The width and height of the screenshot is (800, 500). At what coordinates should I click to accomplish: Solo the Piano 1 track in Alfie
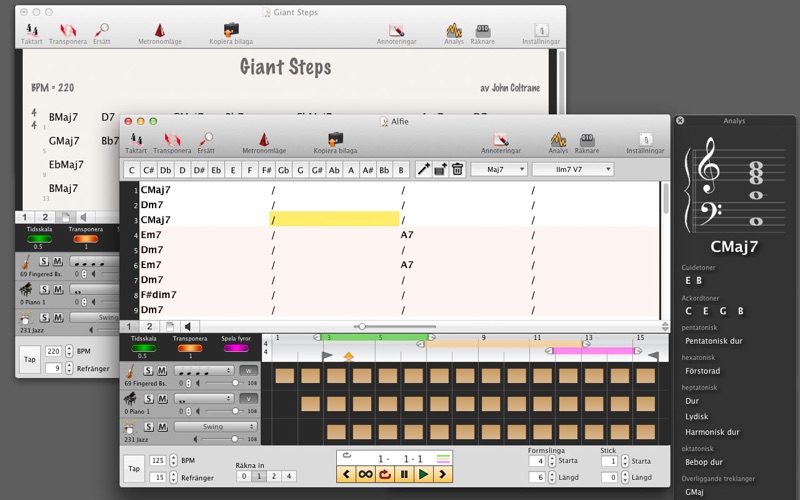[148, 398]
